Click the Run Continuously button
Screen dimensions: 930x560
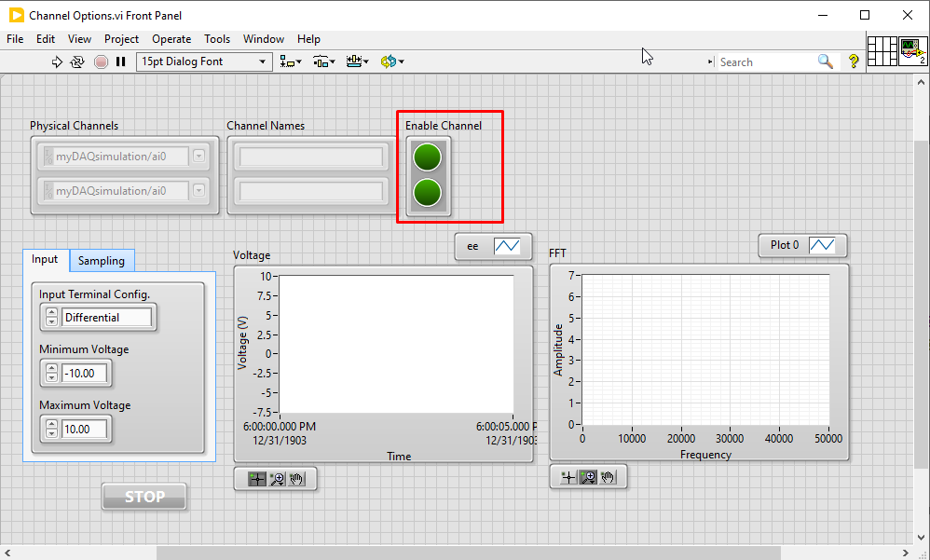pos(77,61)
